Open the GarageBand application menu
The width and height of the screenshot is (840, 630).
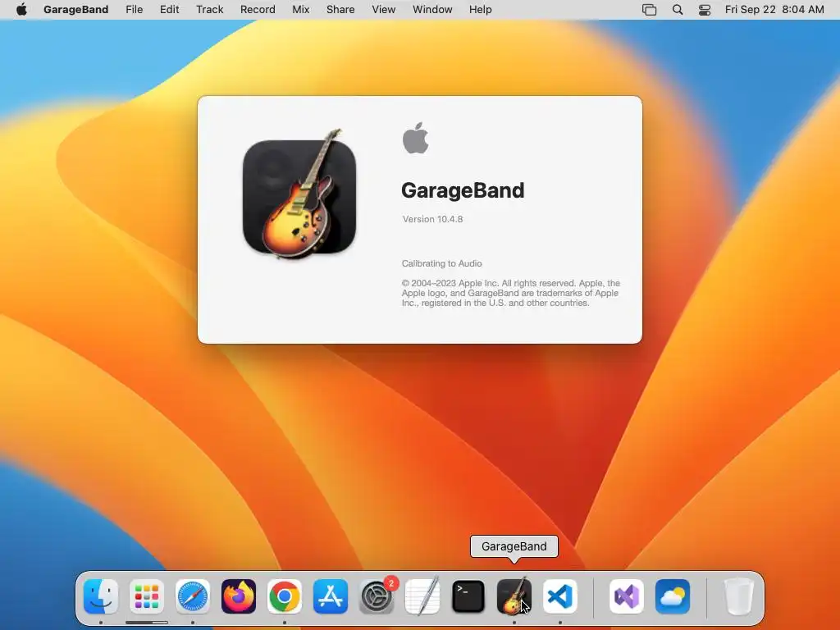pyautogui.click(x=76, y=9)
